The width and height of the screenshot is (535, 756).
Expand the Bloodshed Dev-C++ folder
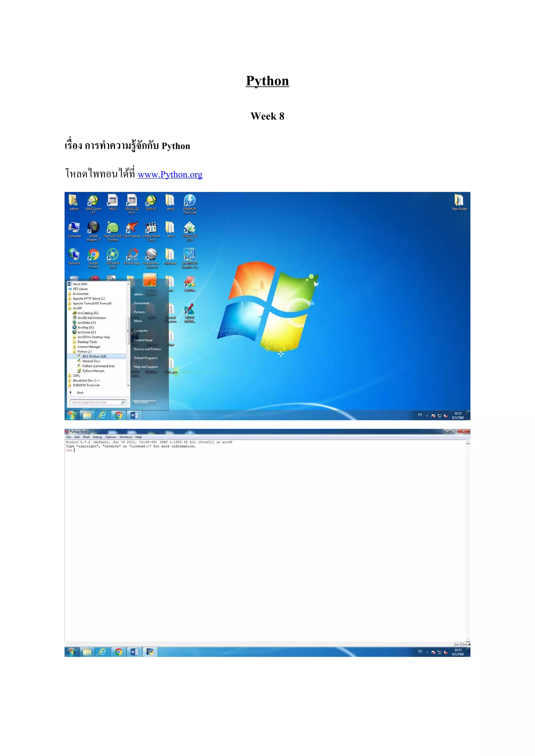point(86,380)
